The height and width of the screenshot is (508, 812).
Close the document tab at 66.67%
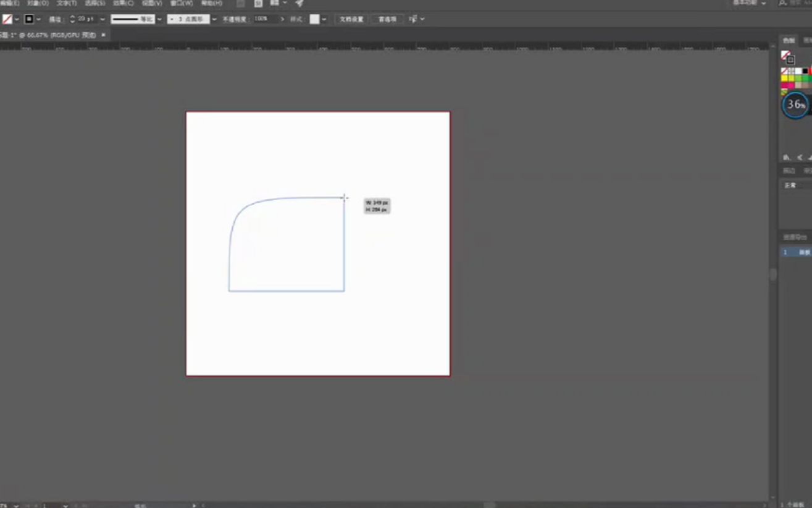point(103,35)
